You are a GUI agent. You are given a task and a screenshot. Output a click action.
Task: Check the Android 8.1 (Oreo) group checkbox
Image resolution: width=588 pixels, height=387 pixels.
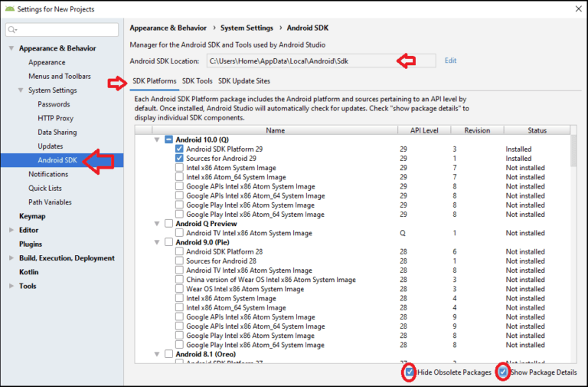click(x=168, y=354)
